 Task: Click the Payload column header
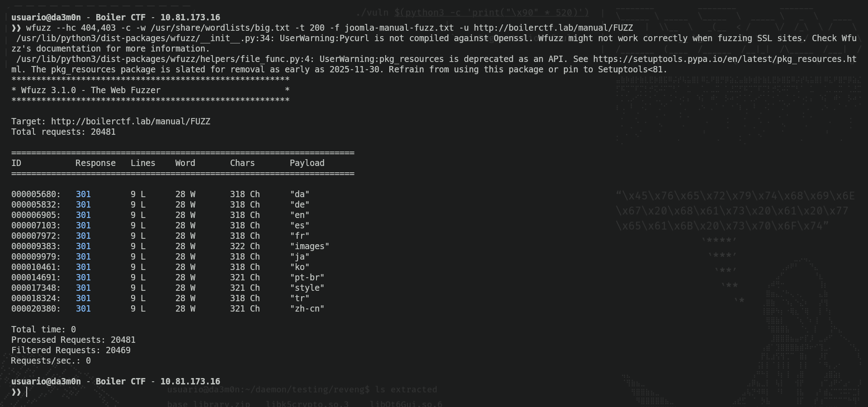pyautogui.click(x=307, y=163)
